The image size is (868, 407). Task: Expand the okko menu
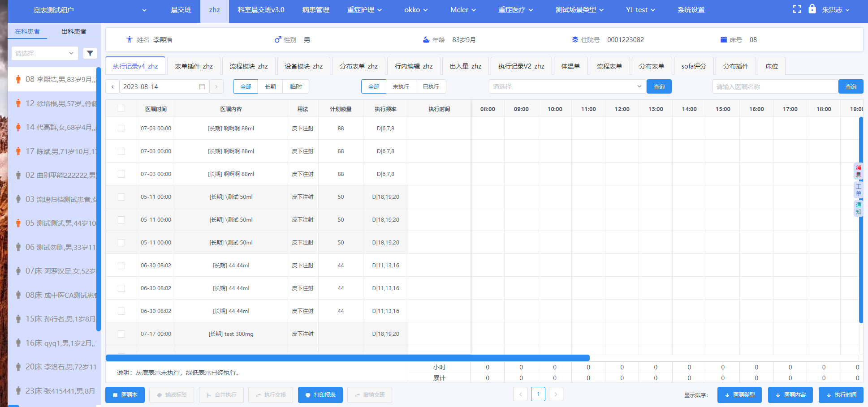tap(416, 10)
